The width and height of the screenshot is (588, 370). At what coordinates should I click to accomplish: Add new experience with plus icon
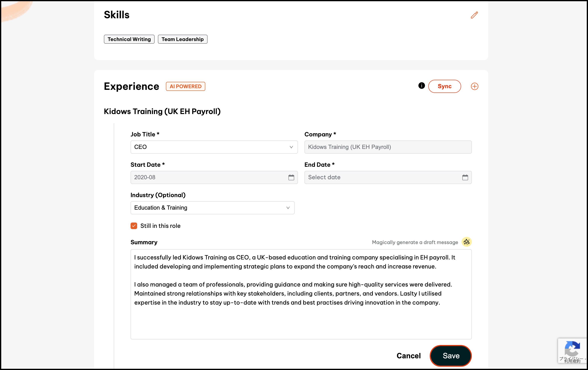[x=474, y=86]
